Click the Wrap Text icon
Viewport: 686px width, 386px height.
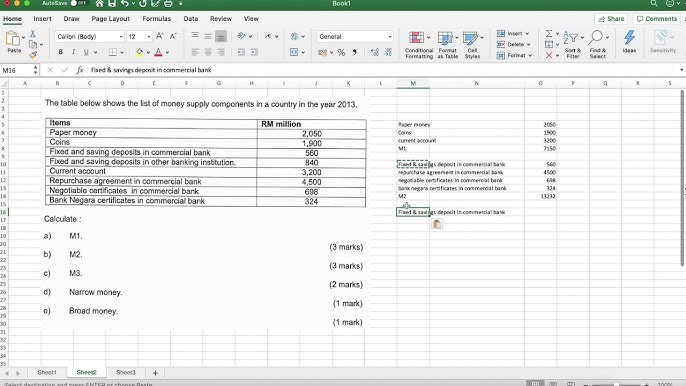click(294, 36)
